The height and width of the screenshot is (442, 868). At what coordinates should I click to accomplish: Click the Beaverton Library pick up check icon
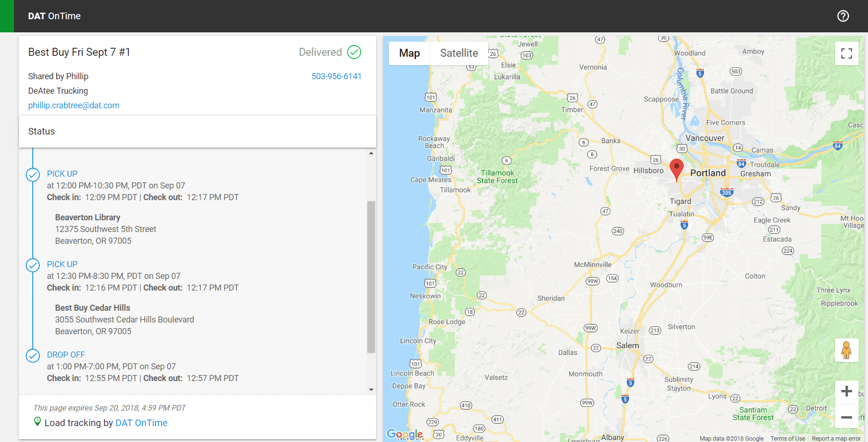[33, 175]
